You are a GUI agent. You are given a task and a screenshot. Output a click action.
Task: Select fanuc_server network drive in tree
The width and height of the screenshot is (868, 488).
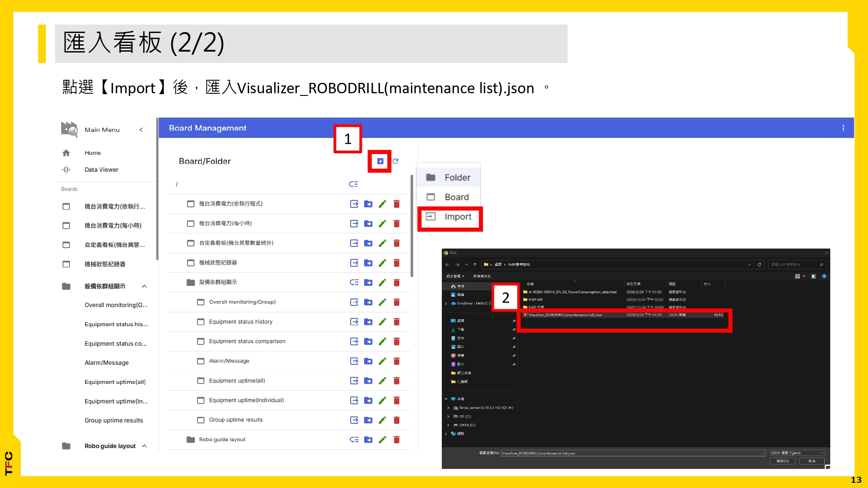(x=483, y=408)
